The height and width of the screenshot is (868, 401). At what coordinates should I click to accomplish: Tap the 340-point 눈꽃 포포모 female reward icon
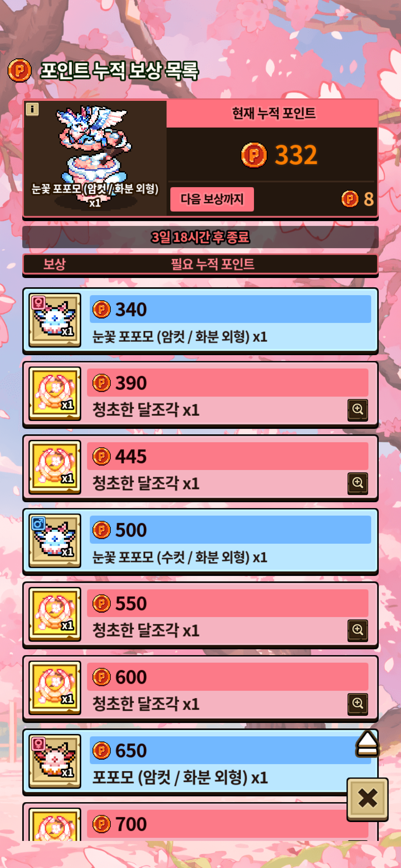click(x=55, y=320)
